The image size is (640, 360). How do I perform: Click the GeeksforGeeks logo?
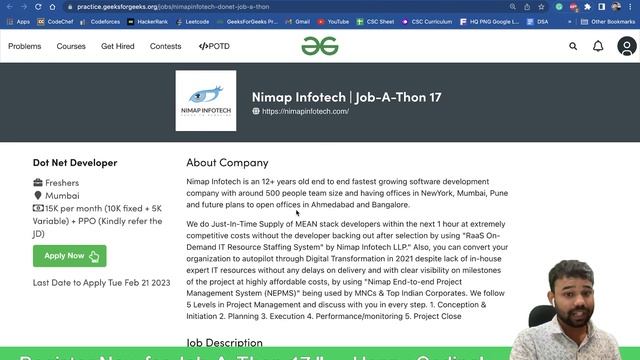320,46
